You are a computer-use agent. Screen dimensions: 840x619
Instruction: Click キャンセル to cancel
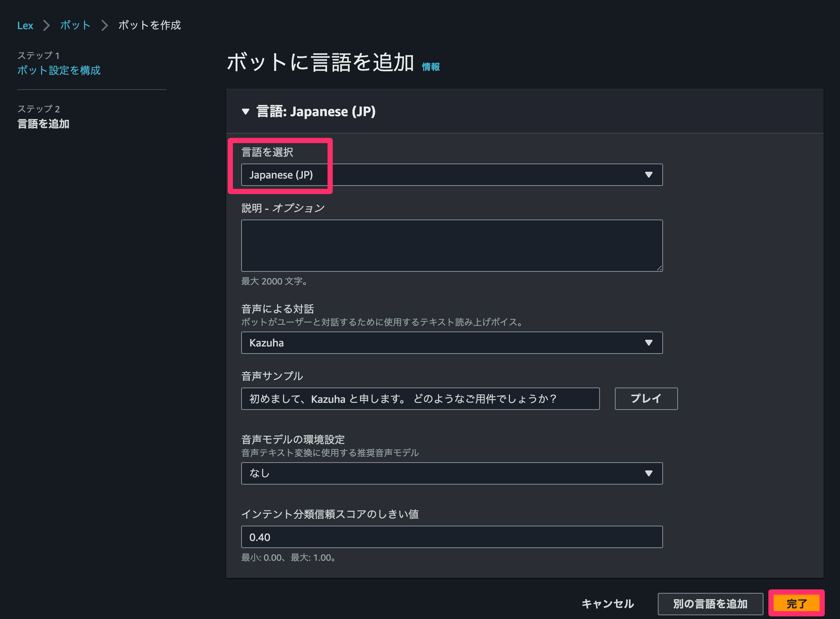(x=607, y=604)
